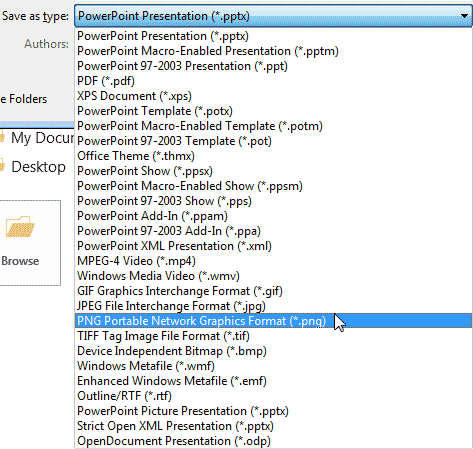Click highlighted PNG Portable Network Graphics Format
This screenshot has width=473, height=449.
click(273, 321)
